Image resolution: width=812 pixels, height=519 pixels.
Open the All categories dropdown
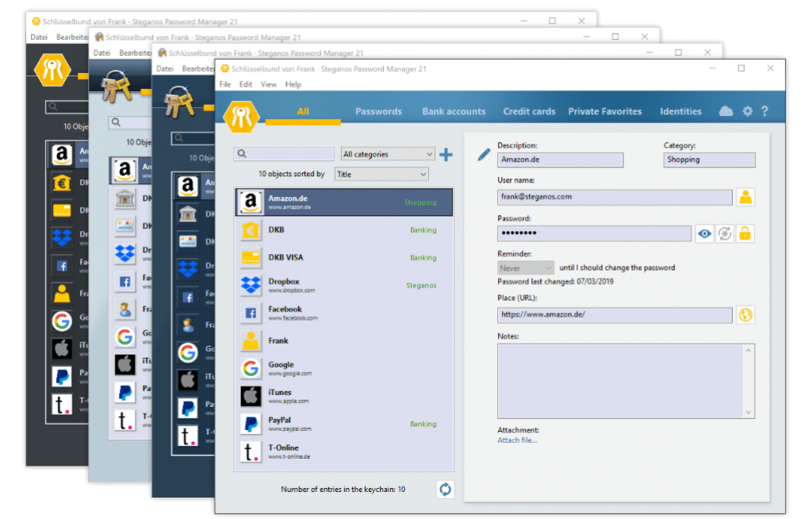[x=387, y=154]
